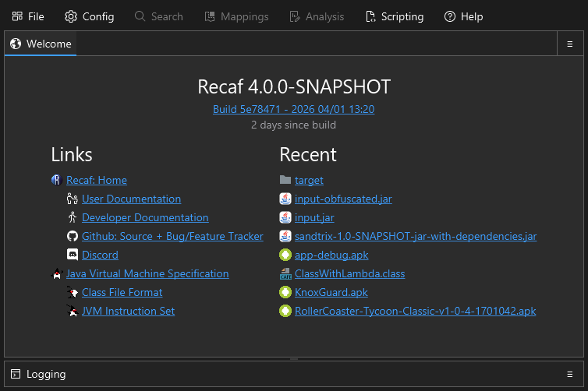Click the Android icon beside RollerCoaster-Tycoon-Classic apk
Image resolution: width=588 pixels, height=391 pixels.
[x=285, y=311]
